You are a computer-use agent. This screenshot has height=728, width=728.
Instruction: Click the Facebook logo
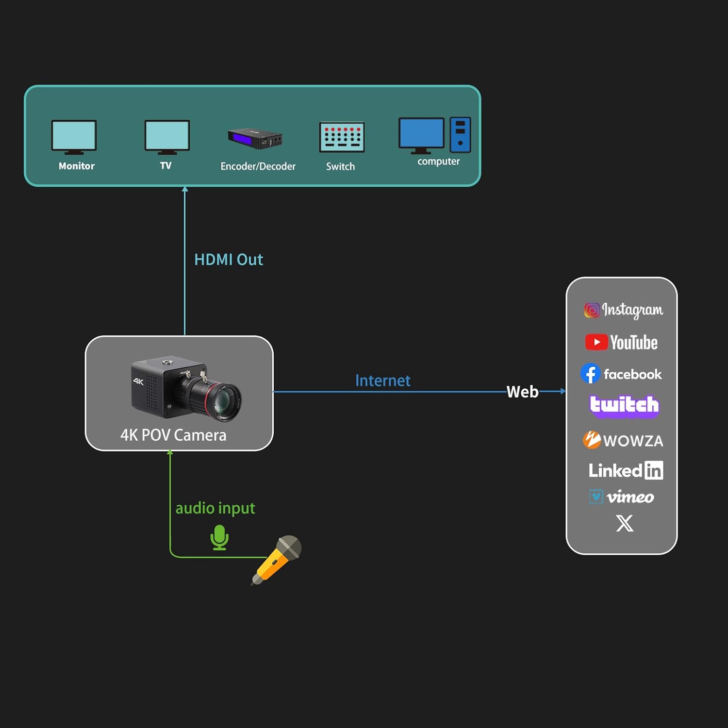pyautogui.click(x=621, y=374)
